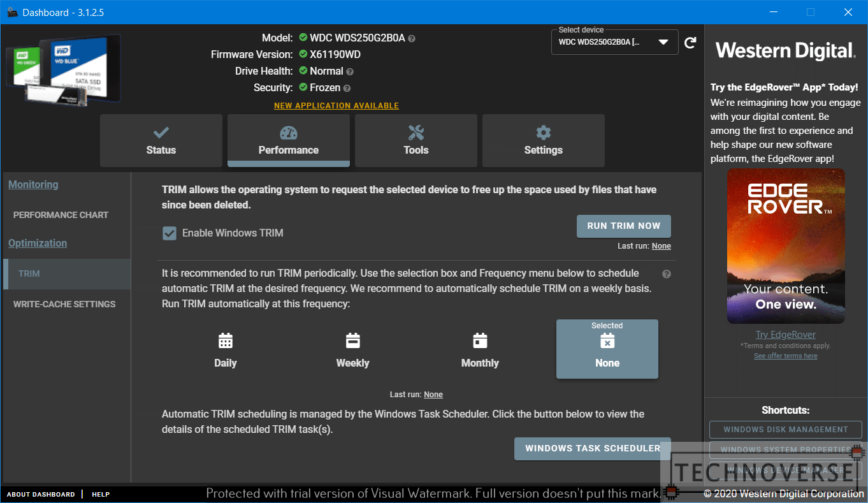
Task: Click the Last run None link under frequency options
Action: (x=433, y=395)
